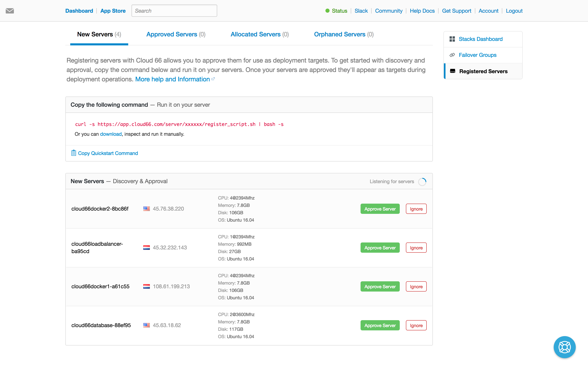
Task: Click the clipboard icon beside Copy Quickstart Command
Action: (73, 153)
